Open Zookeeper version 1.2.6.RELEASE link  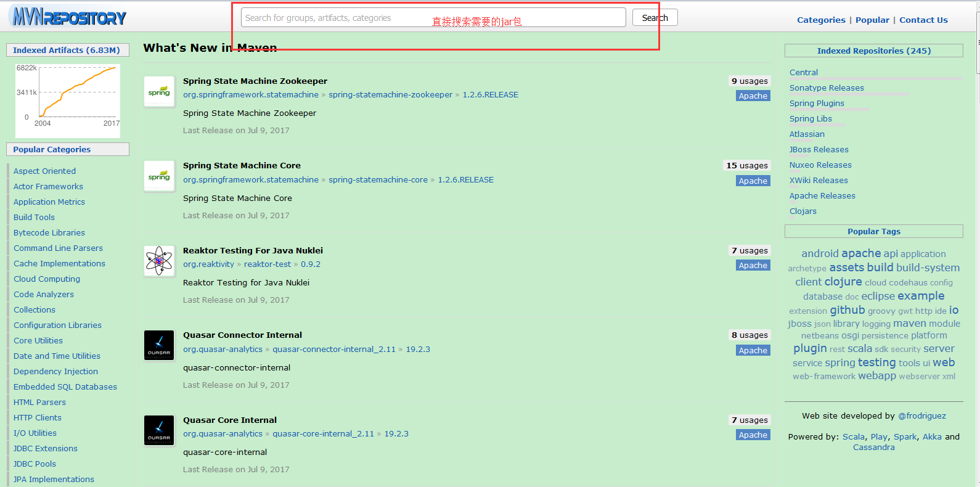point(490,94)
